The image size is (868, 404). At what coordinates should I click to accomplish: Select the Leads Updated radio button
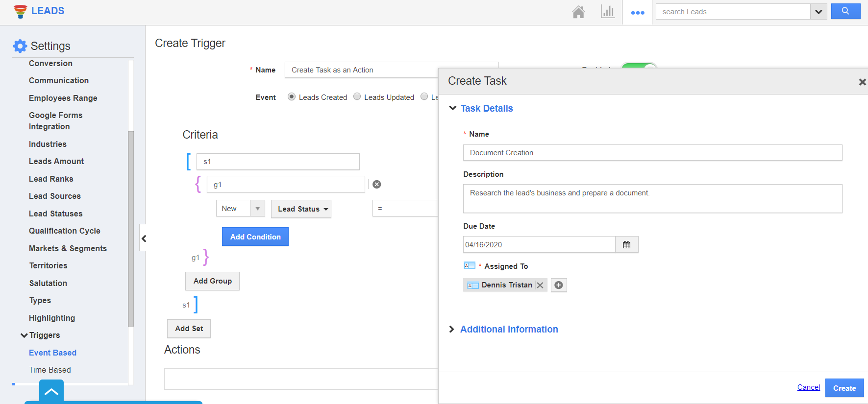click(x=357, y=97)
